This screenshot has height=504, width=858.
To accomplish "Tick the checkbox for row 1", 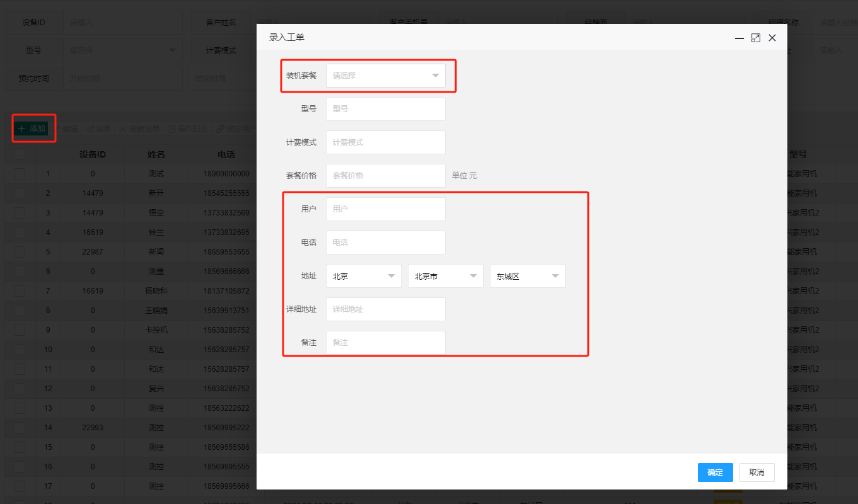I will point(20,174).
